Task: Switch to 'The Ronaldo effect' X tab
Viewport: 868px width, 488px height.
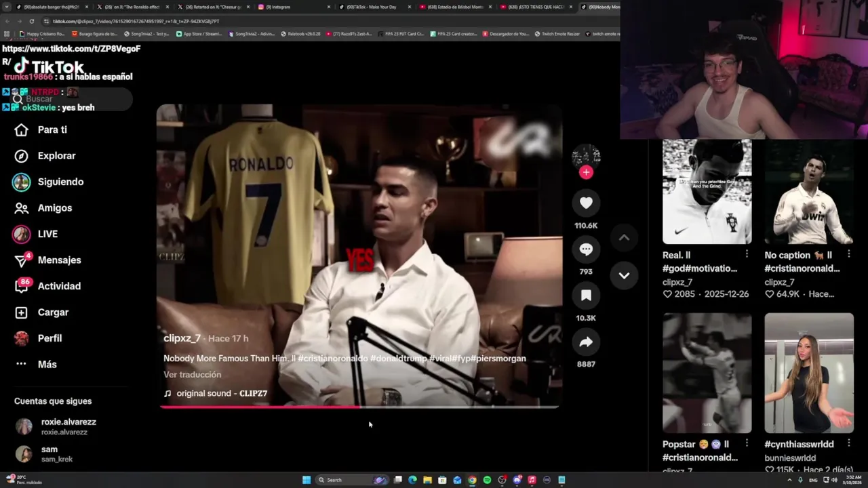Action: (x=132, y=7)
